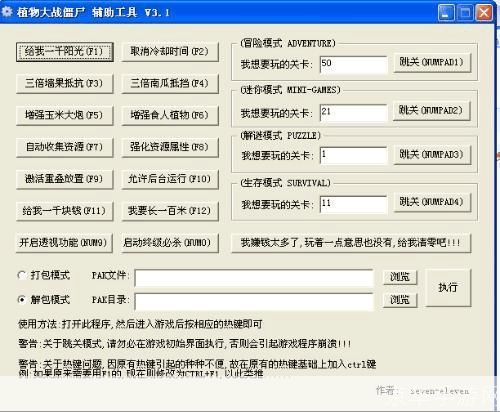Screen dimensions: 500x412
Task: Click 允许后台运行 (F10) button
Action: click(x=170, y=179)
